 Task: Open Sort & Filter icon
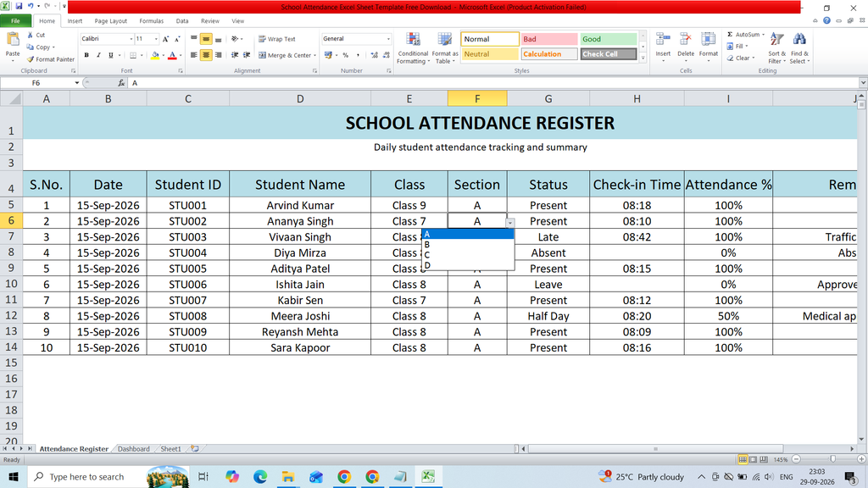pyautogui.click(x=776, y=41)
